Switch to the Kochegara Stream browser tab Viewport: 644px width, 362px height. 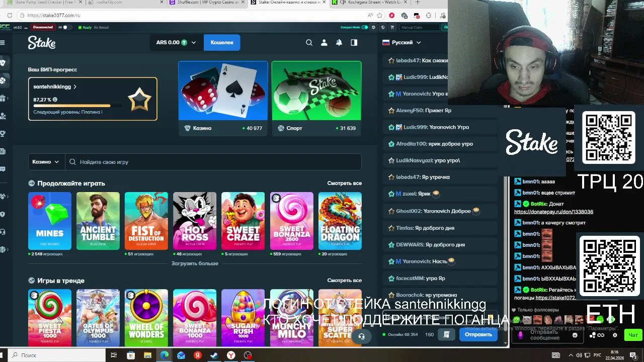371,2
